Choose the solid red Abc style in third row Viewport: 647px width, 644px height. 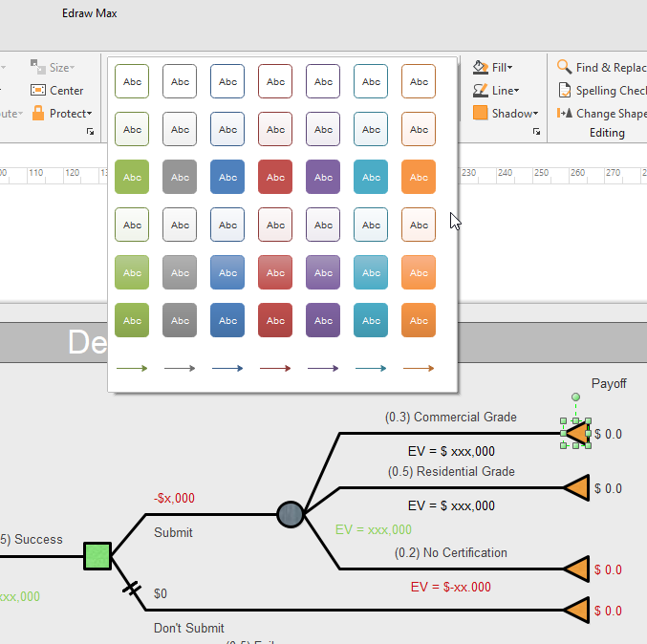coord(275,177)
